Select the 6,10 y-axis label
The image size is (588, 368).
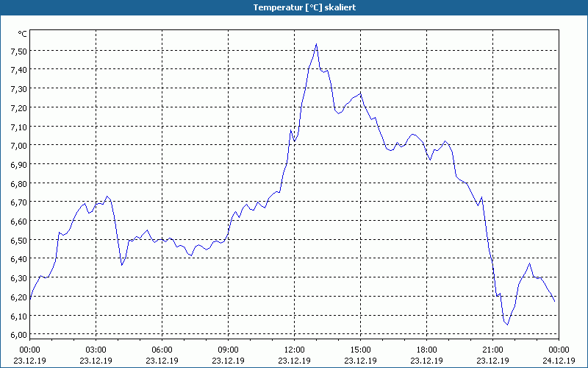point(19,316)
